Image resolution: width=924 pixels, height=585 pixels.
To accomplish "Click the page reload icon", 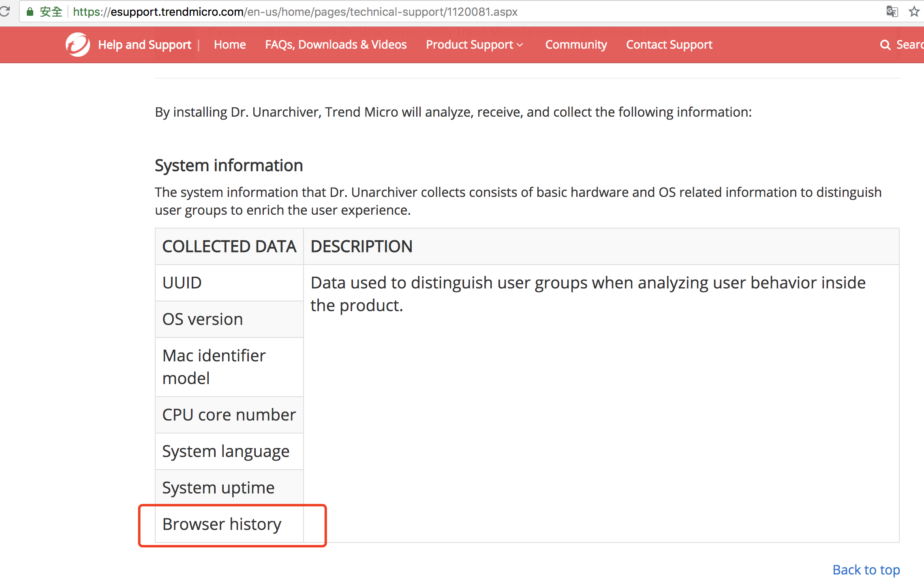I will 5,11.
